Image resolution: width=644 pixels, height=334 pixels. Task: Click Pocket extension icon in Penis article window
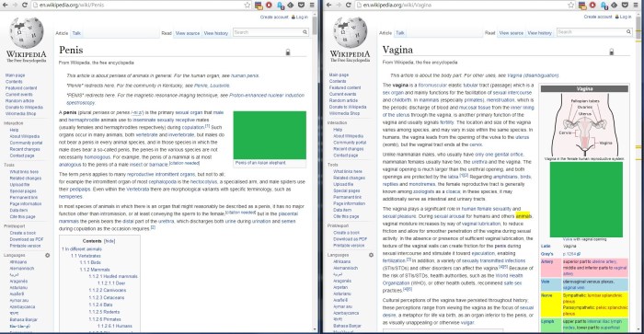301,5
